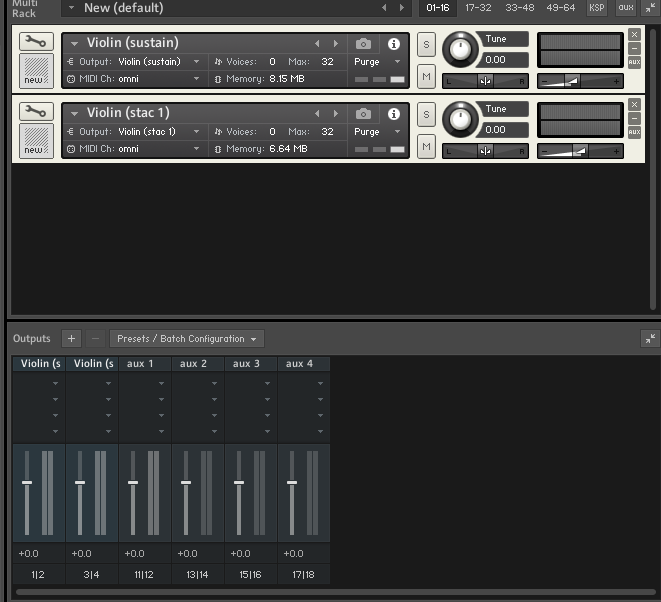The image size is (661, 602).
Task: Remove the Violin (sustain) instrument with X
Action: pos(634,35)
